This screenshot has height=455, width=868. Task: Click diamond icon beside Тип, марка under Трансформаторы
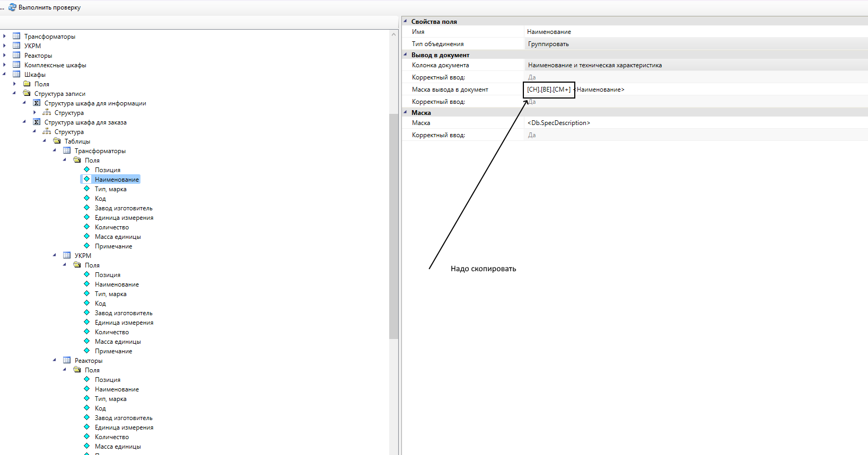tap(87, 189)
